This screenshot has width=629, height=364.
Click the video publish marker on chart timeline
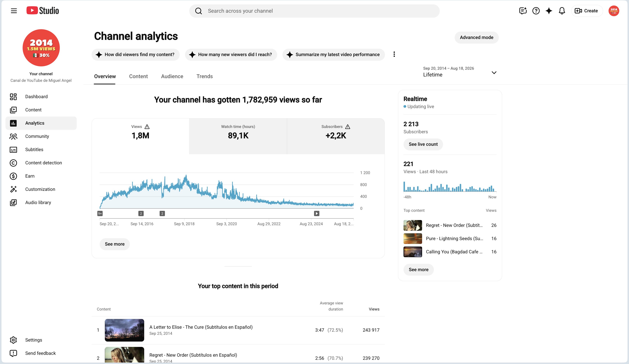pyautogui.click(x=317, y=214)
